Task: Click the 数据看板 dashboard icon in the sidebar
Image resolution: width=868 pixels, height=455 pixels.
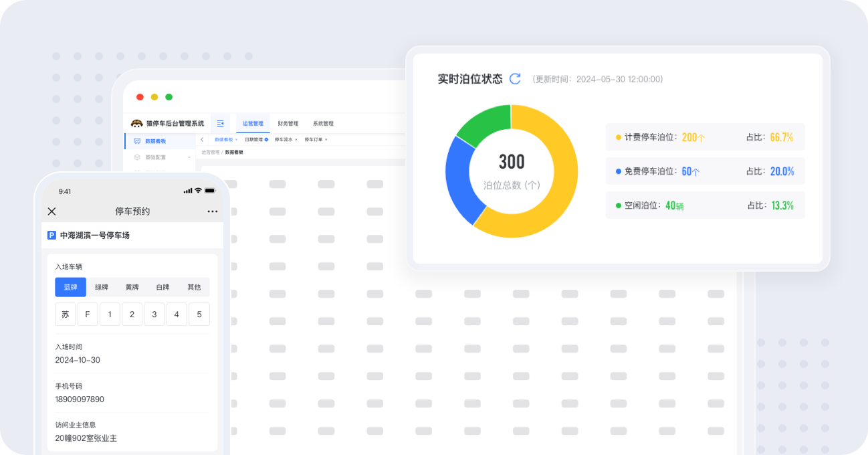Action: coord(136,141)
